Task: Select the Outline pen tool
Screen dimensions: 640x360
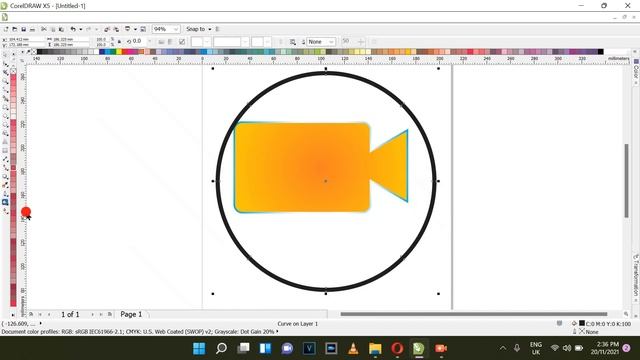Action: pyautogui.click(x=5, y=193)
